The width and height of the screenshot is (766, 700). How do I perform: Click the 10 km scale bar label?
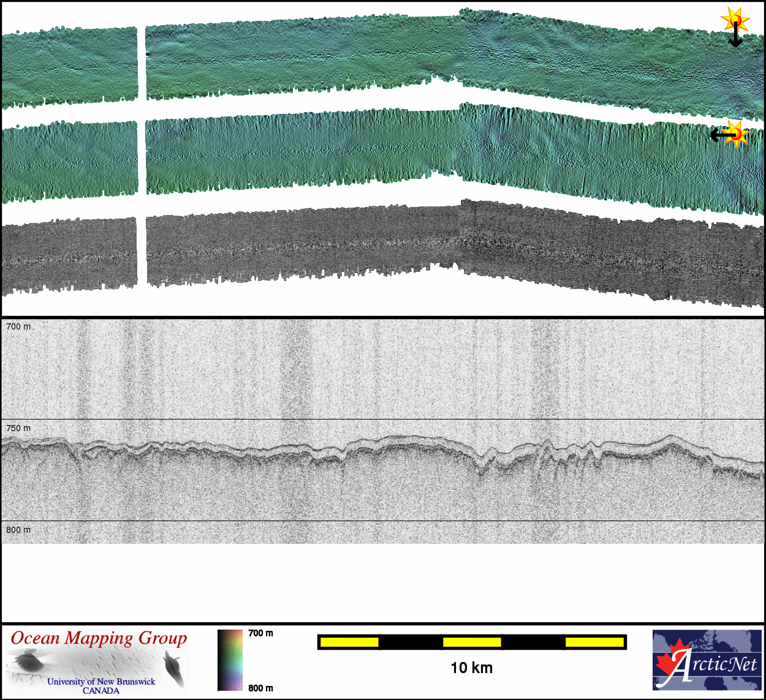(x=471, y=668)
